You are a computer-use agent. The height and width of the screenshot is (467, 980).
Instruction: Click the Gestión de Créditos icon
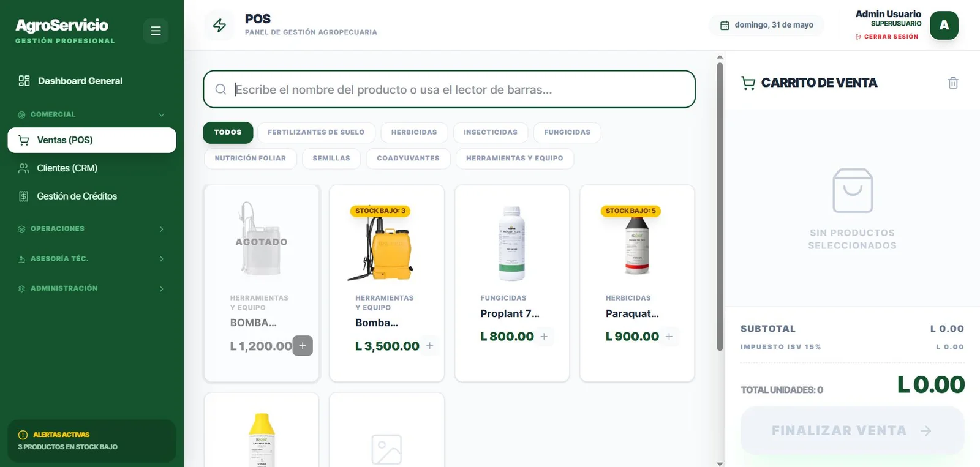pyautogui.click(x=24, y=196)
